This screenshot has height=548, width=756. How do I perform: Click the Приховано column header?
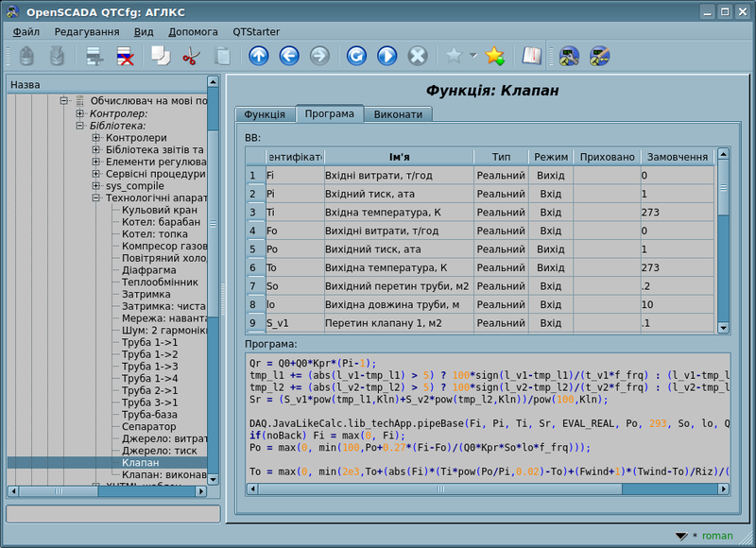(x=607, y=157)
